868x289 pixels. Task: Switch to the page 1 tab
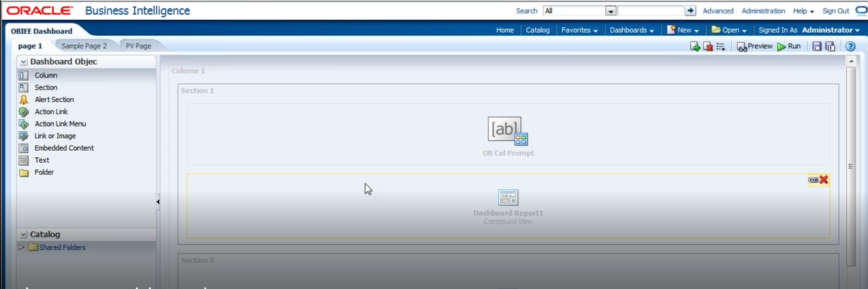point(30,46)
